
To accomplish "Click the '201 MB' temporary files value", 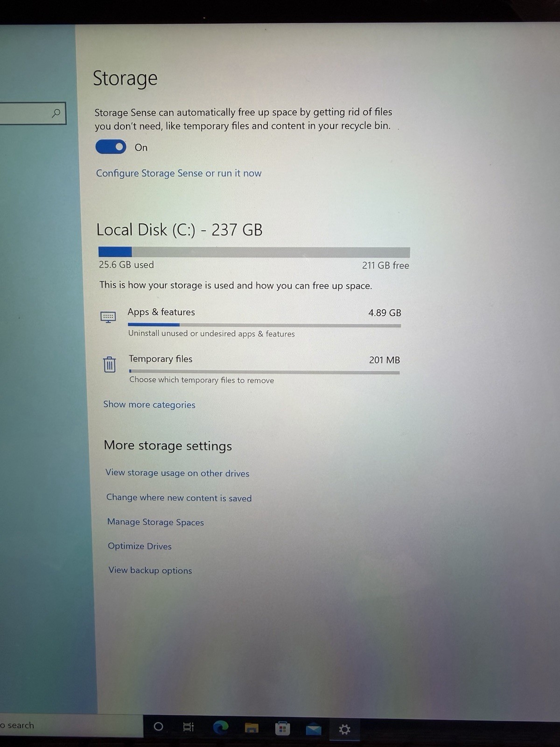I will tap(385, 360).
